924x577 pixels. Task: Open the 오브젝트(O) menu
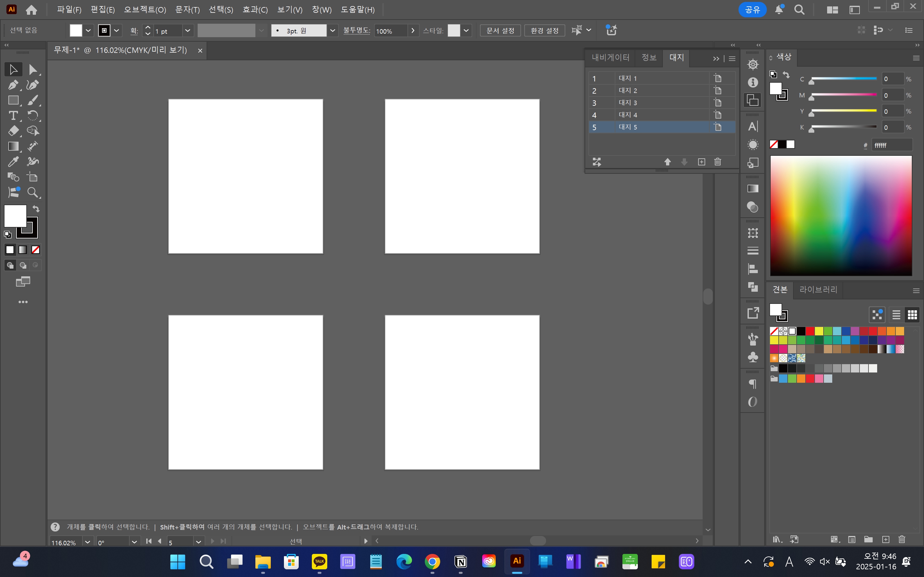(x=145, y=10)
